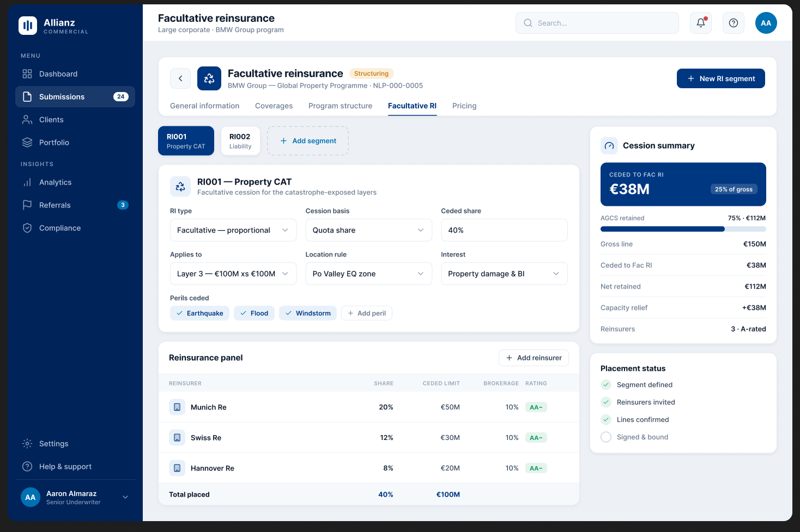Image resolution: width=800 pixels, height=532 pixels.
Task: Click the Help & support question icon
Action: 27,467
